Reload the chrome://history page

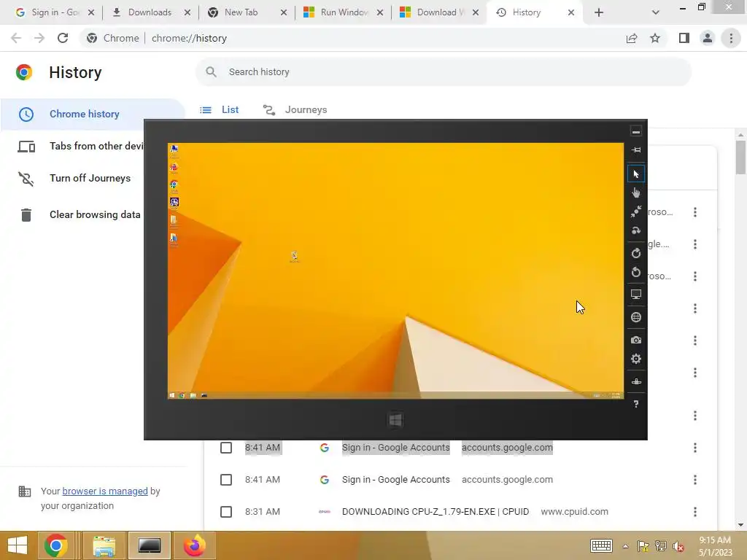pyautogui.click(x=63, y=38)
